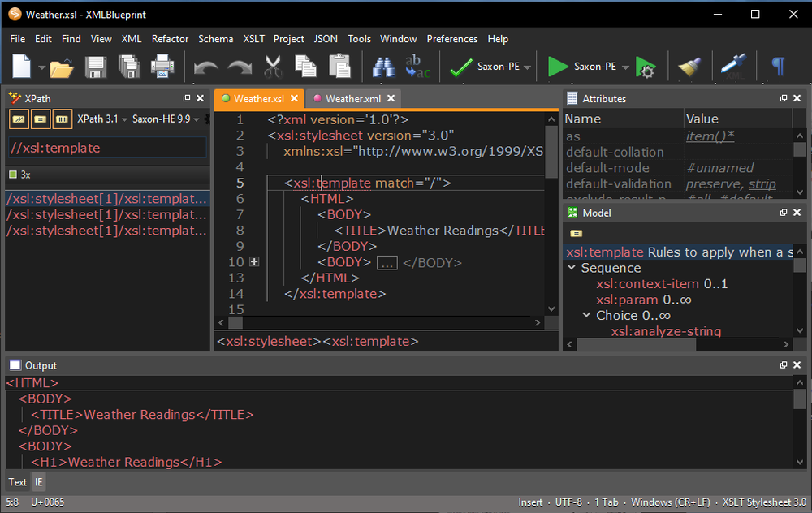Click the Find and Replace icon

coord(417,67)
